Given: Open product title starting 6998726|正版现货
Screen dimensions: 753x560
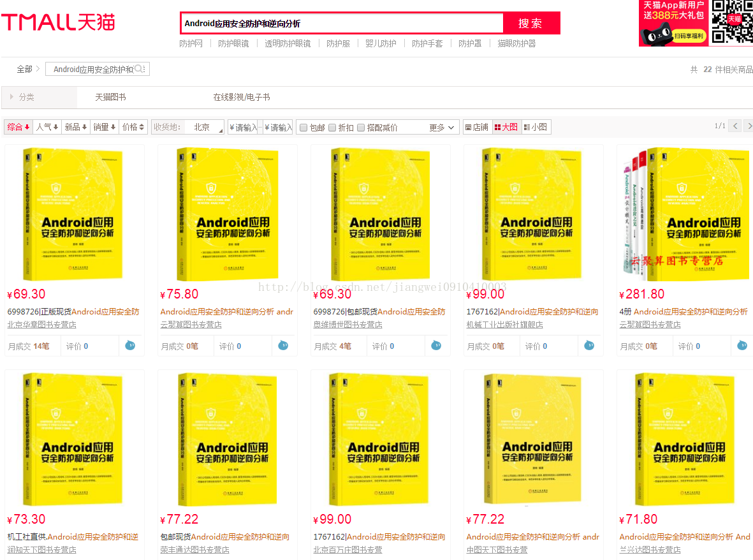Looking at the screenshot, I should point(73,312).
